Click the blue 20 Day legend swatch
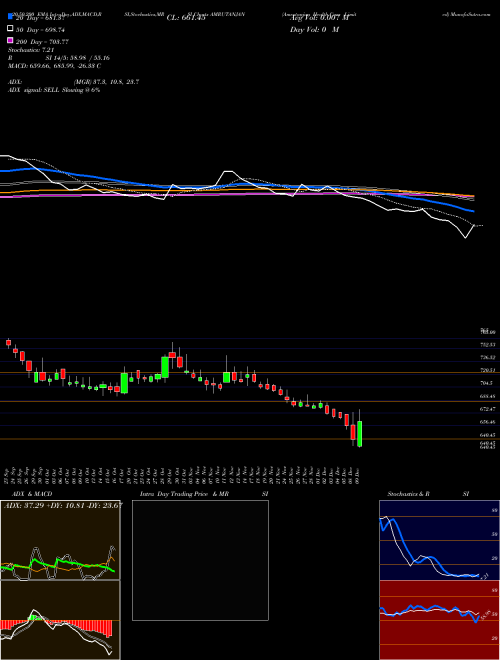This screenshot has width=500, height=660. (10, 17)
